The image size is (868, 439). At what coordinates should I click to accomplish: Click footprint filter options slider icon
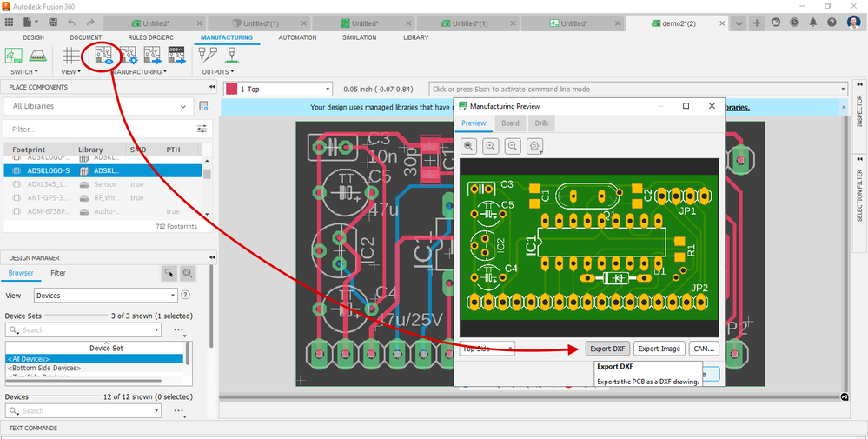202,129
